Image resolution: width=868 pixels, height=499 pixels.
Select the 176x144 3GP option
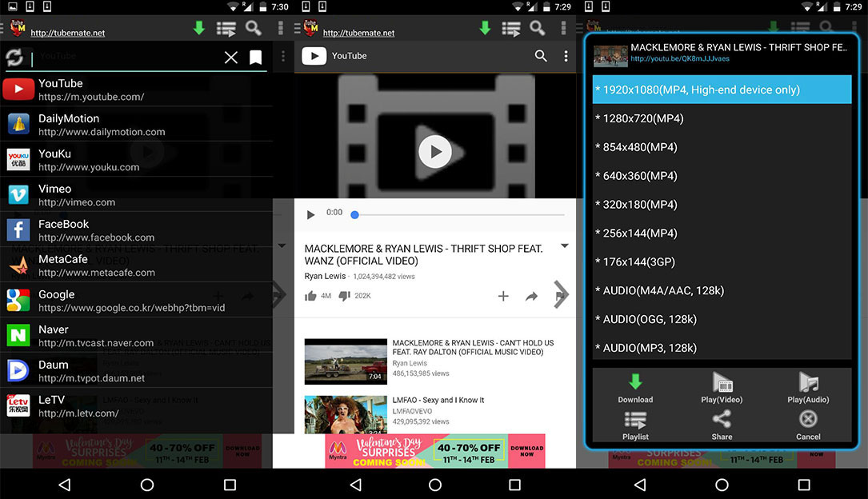722,262
